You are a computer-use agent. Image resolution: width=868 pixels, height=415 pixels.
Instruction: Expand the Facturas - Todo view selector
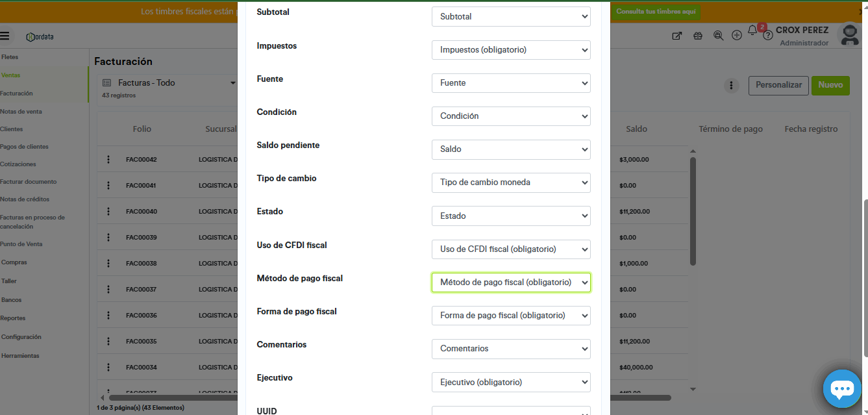pyautogui.click(x=233, y=83)
